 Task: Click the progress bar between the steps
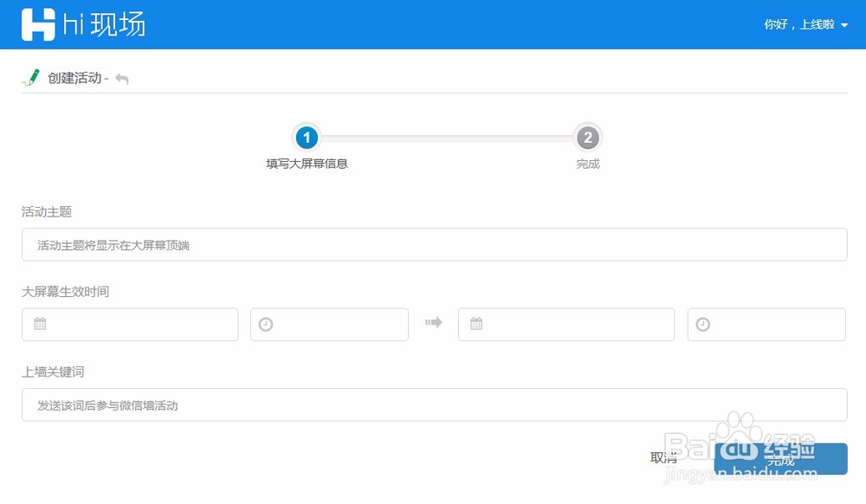tap(448, 138)
